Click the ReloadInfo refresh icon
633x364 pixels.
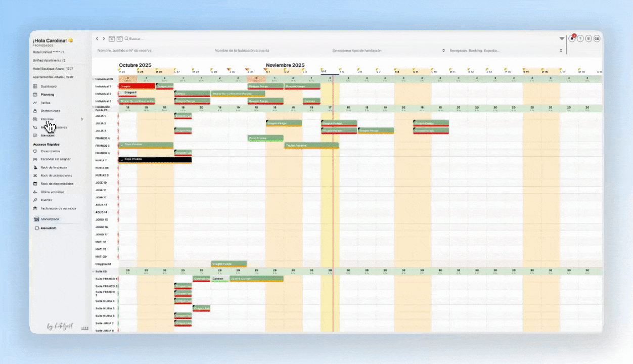(x=37, y=228)
